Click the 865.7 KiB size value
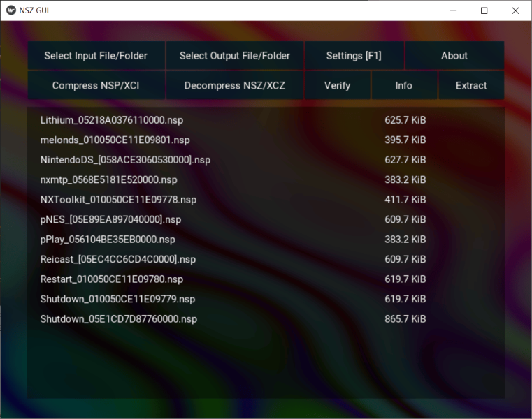The width and height of the screenshot is (532, 419). click(x=405, y=319)
